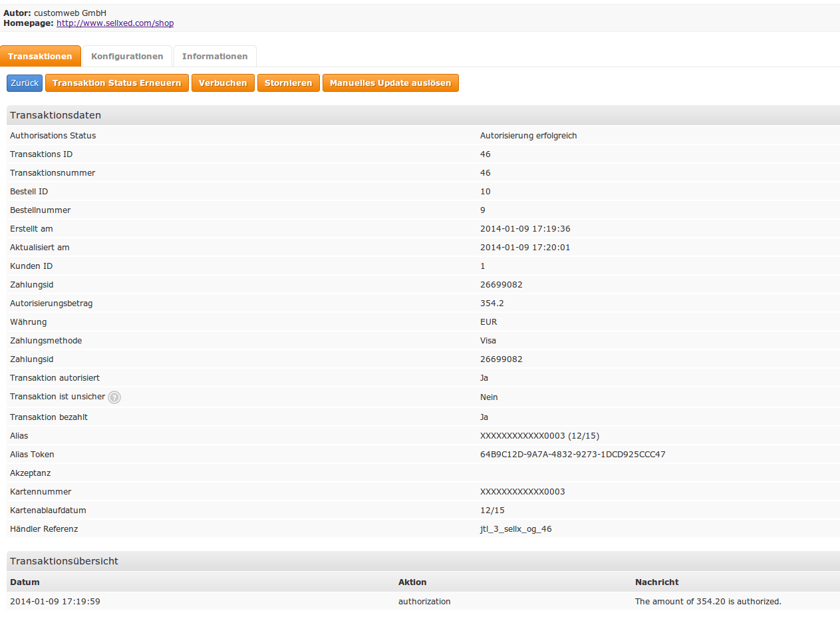The height and width of the screenshot is (619, 840).
Task: Click the Transaktionsübersicht section header
Action: tap(65, 561)
